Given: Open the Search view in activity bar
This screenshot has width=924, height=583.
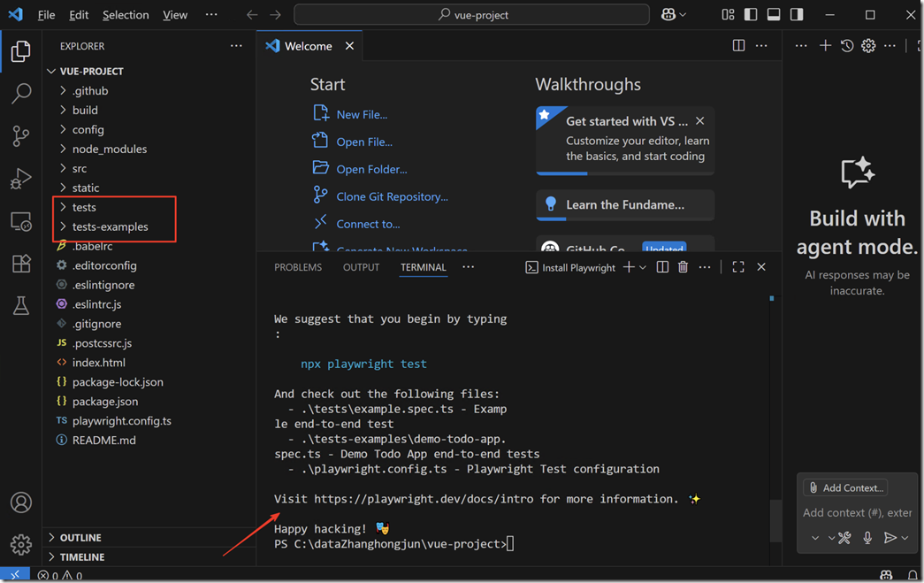Looking at the screenshot, I should (x=20, y=93).
